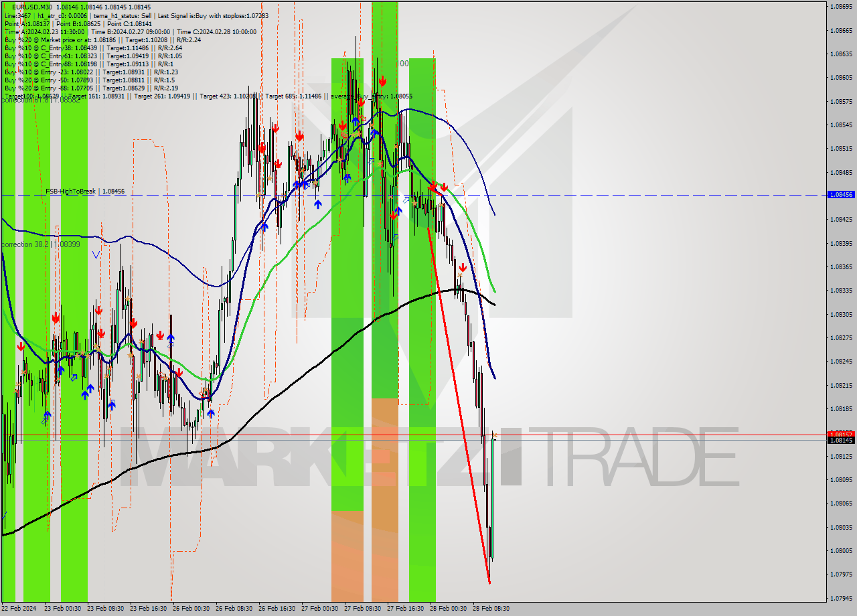Click the 1.08605 price scale label
Screen dimensions: 857x616
[841, 77]
